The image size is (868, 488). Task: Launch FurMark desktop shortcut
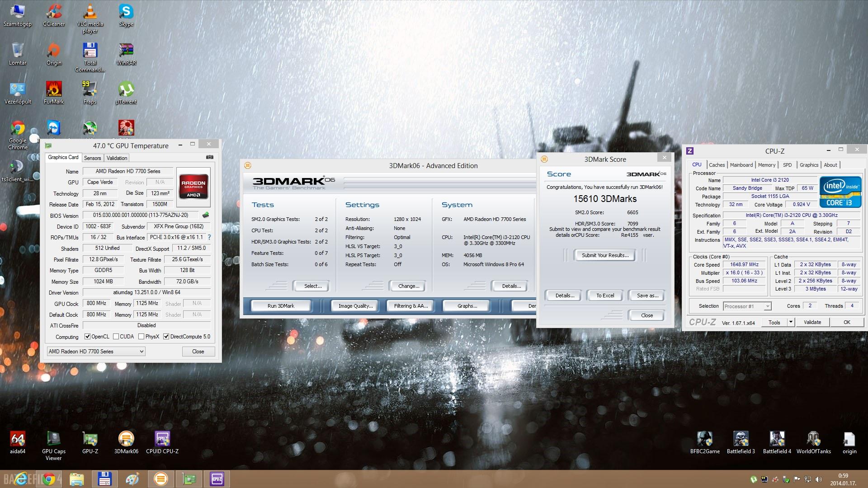(54, 93)
